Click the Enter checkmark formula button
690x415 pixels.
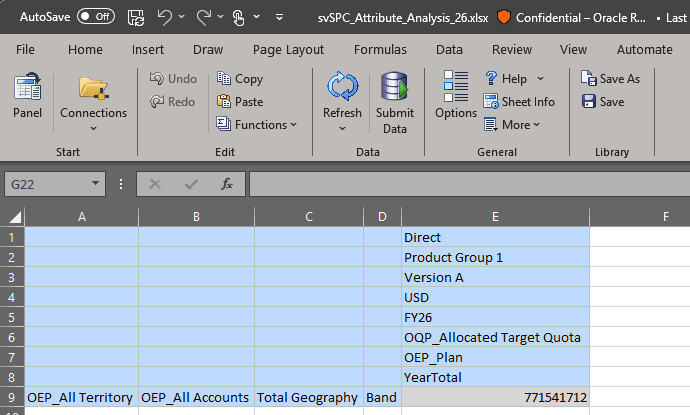pos(191,184)
